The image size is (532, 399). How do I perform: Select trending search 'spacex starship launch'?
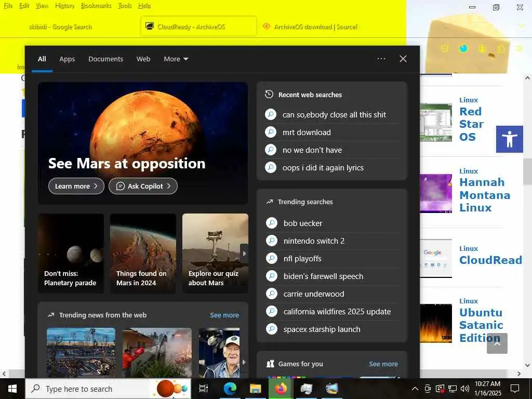point(332,329)
